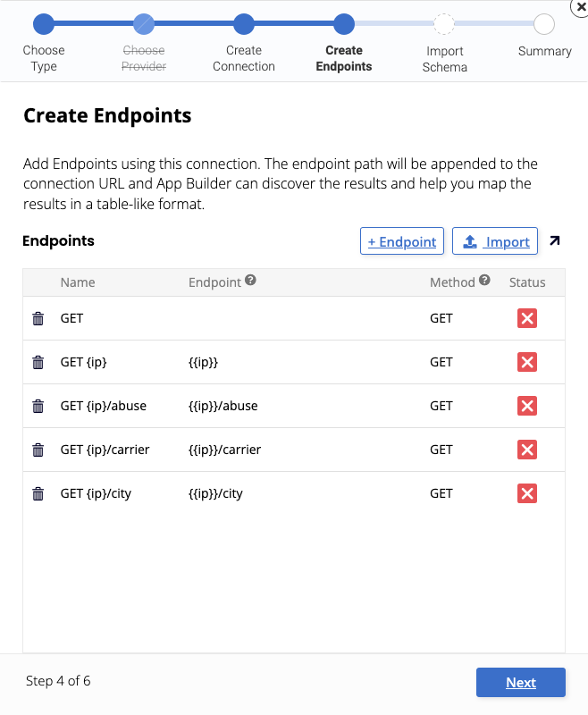Check the error status of the GET endpoint
Image resolution: width=588 pixels, height=715 pixels.
(x=526, y=318)
